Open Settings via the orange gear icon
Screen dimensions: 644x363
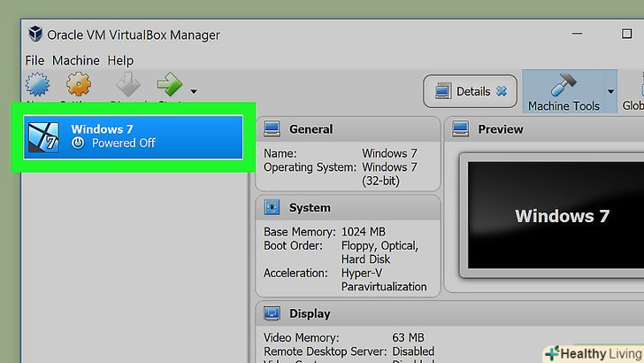[x=79, y=84]
